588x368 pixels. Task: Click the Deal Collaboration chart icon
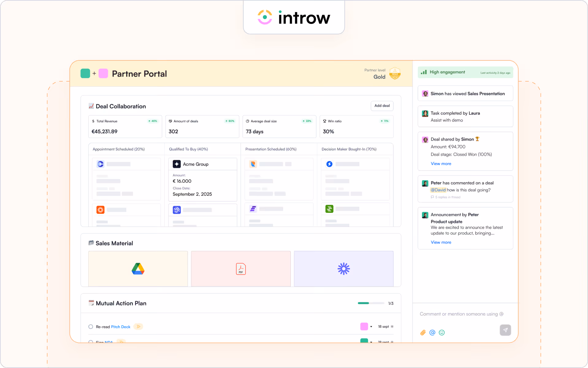point(91,106)
